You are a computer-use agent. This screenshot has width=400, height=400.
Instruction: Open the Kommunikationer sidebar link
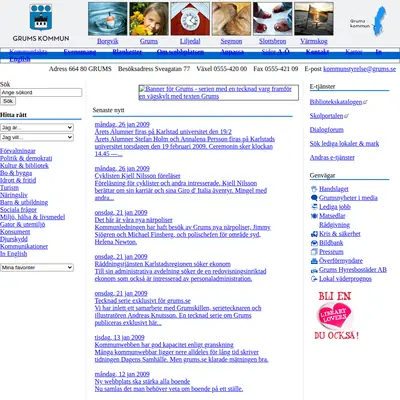[24, 246]
